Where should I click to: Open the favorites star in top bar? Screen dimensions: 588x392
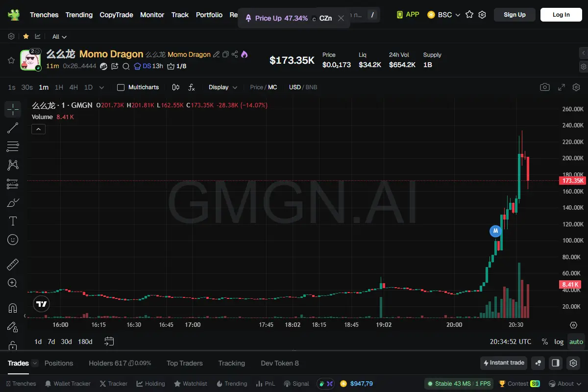click(x=469, y=15)
